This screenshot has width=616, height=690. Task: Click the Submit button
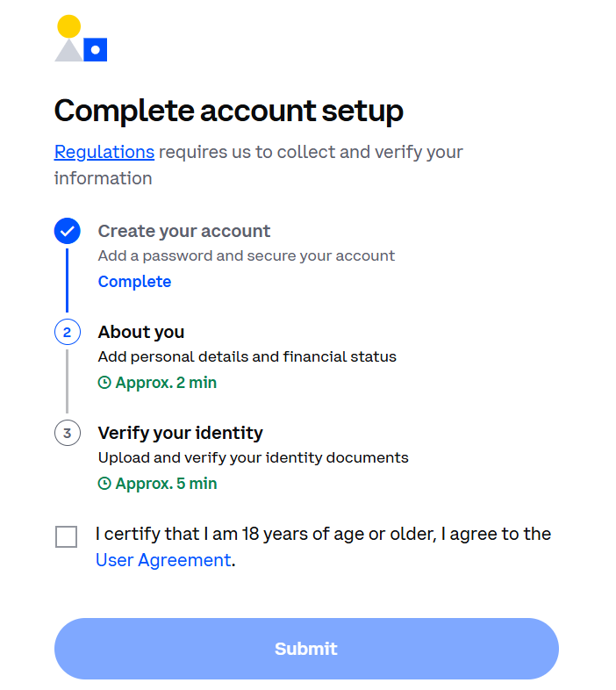point(306,649)
